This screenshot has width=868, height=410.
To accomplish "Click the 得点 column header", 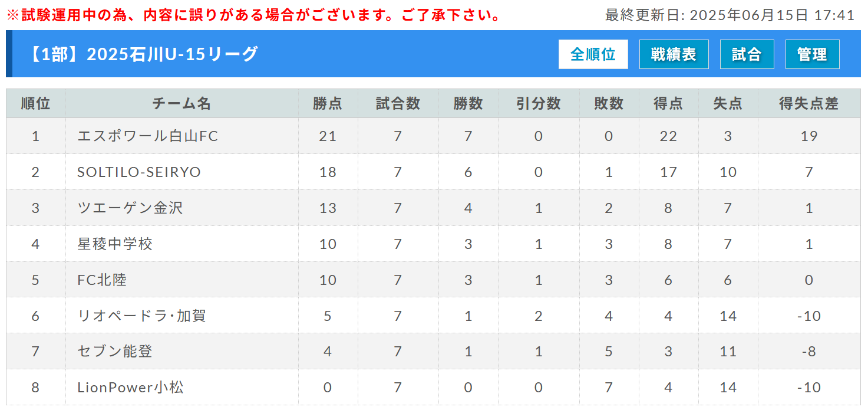I will [x=668, y=104].
